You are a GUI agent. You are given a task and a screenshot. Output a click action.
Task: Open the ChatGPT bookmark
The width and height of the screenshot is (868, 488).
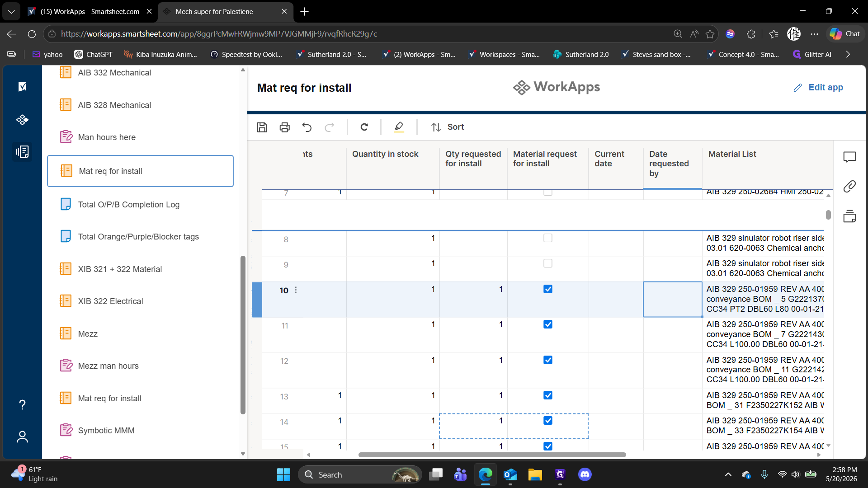click(x=94, y=54)
